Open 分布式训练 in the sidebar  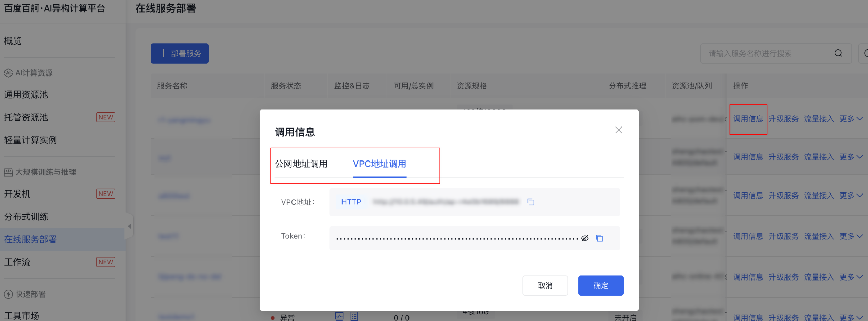click(26, 217)
